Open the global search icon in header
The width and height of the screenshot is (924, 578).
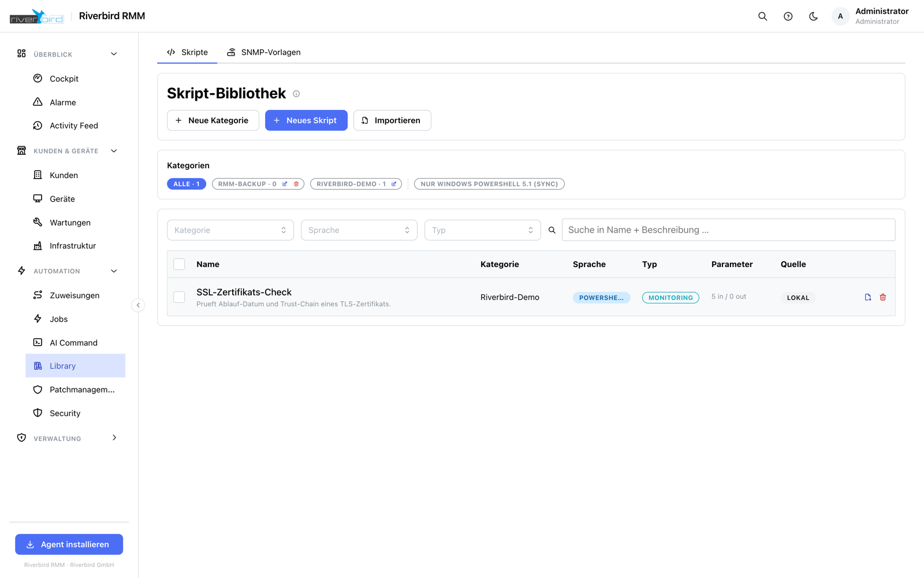coord(762,16)
